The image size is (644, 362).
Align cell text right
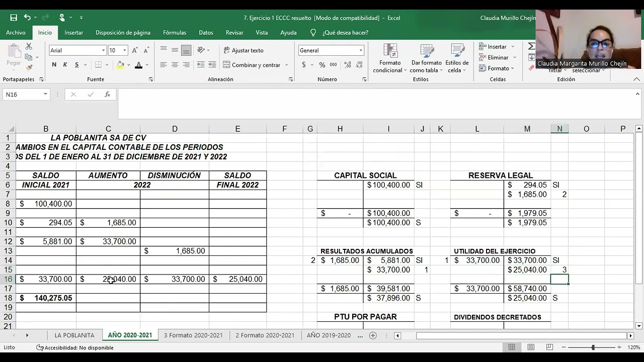click(x=186, y=65)
